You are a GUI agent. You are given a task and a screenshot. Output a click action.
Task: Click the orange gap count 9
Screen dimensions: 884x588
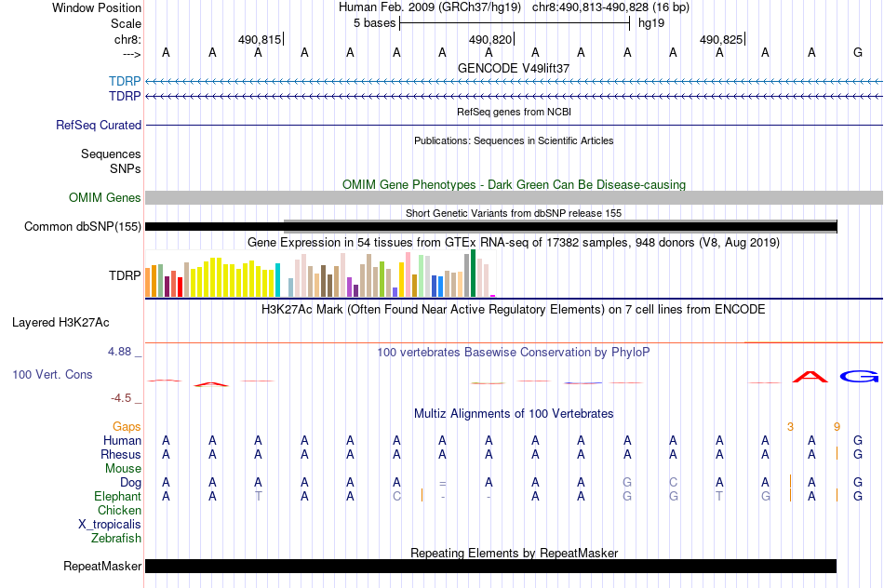[x=837, y=427]
